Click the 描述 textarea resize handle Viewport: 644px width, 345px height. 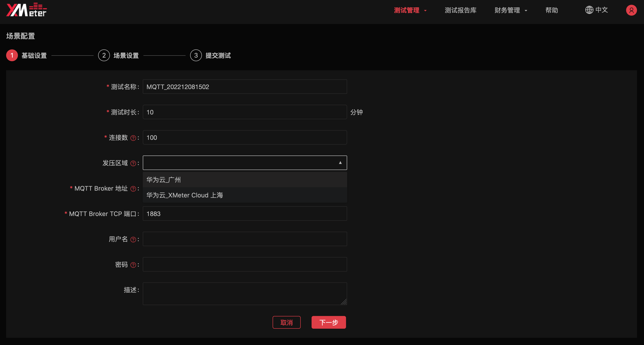coord(344,302)
